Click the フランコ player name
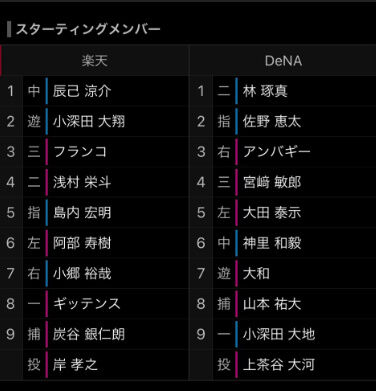This screenshot has height=391, width=376. coord(80,152)
